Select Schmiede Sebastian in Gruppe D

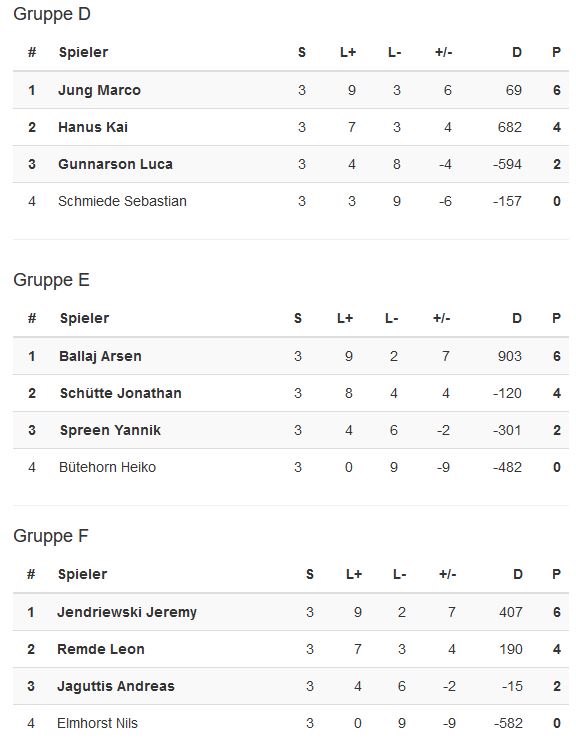(x=122, y=201)
